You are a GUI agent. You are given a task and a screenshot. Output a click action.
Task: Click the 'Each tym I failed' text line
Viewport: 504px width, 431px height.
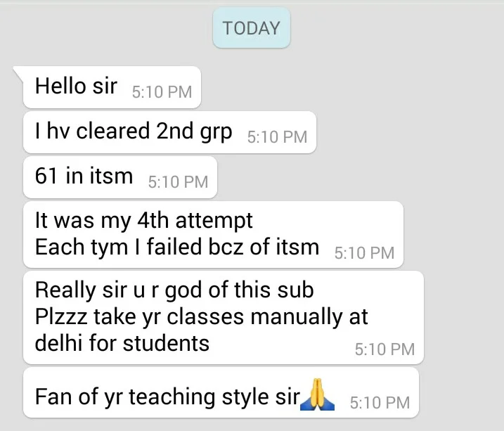pyautogui.click(x=177, y=247)
